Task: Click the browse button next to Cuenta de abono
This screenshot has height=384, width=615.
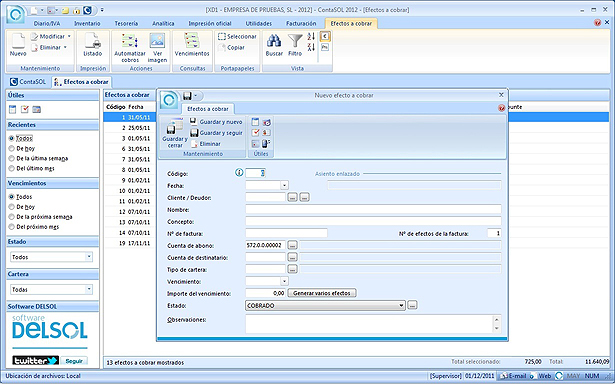Action: [x=293, y=246]
